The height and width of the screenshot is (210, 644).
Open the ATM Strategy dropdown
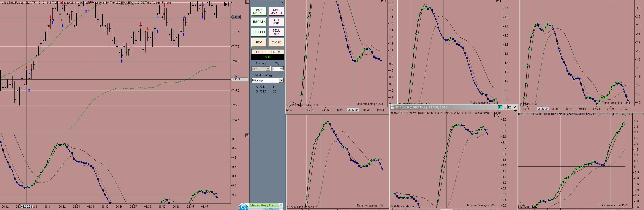pyautogui.click(x=281, y=81)
